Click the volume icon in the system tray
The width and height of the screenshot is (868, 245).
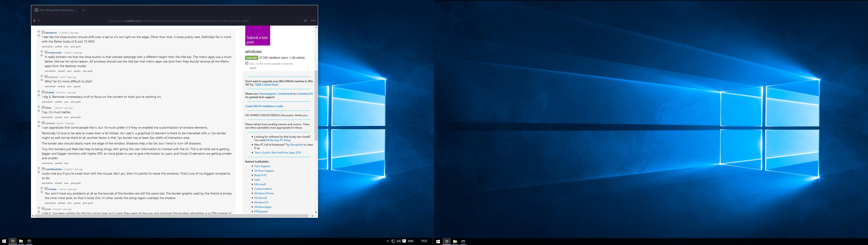pos(399,241)
